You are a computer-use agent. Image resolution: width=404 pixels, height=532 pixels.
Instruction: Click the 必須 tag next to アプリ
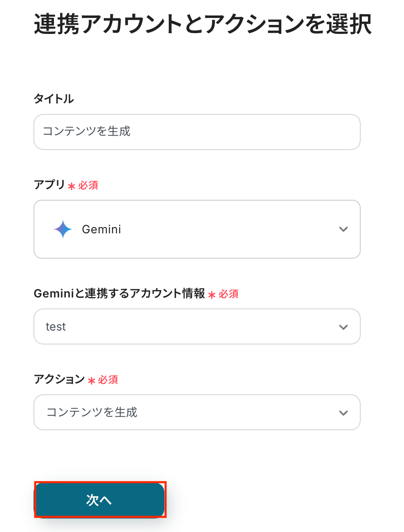[x=88, y=186]
